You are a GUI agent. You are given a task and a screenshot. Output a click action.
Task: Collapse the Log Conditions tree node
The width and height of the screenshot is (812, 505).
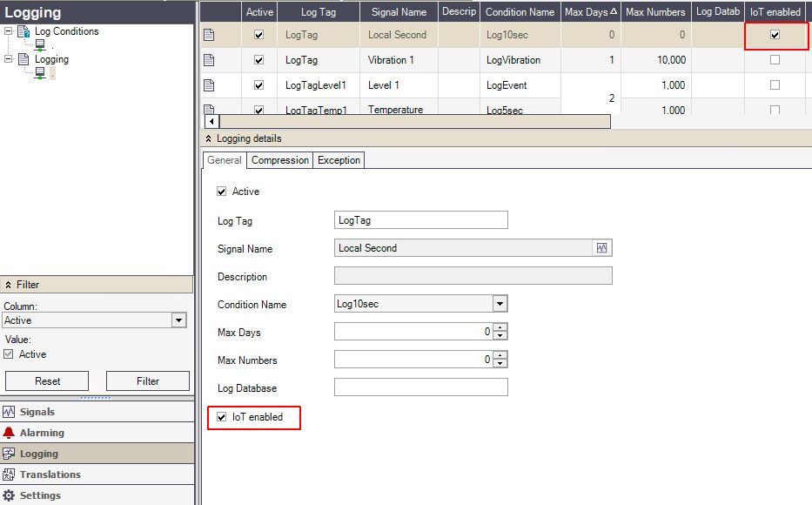pyautogui.click(x=9, y=31)
